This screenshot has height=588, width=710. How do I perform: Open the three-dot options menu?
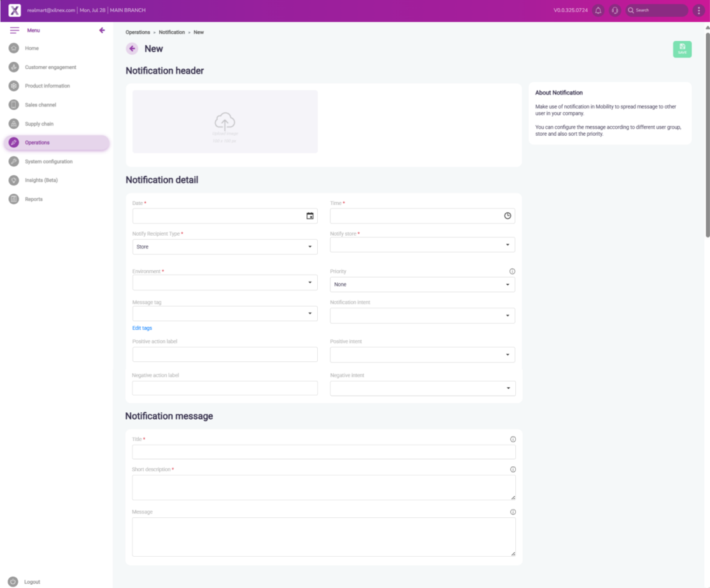(699, 10)
